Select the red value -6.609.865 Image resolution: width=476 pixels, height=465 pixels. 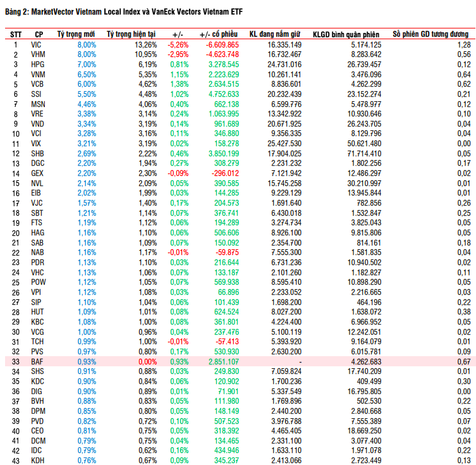[x=222, y=45]
